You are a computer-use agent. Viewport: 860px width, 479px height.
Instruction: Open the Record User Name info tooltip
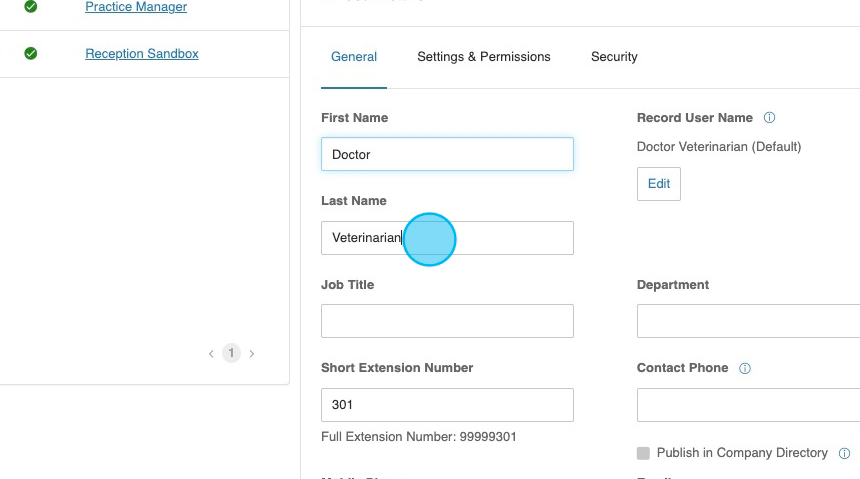[769, 118]
